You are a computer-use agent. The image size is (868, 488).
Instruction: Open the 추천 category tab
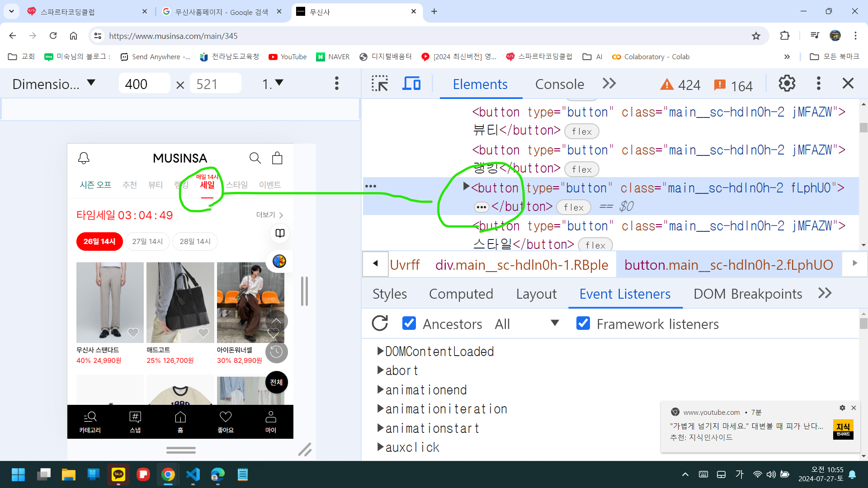tap(130, 185)
